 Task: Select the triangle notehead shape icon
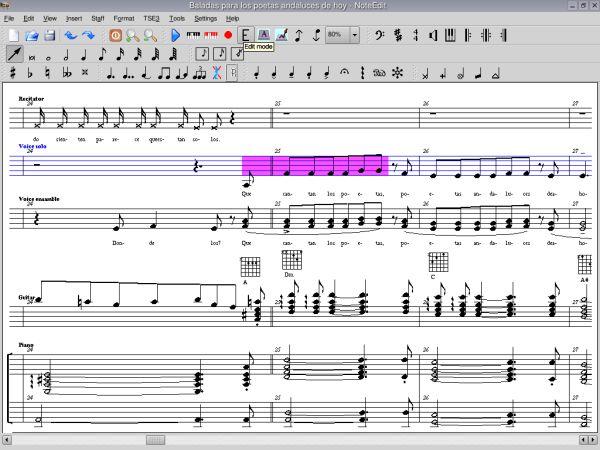[496, 74]
